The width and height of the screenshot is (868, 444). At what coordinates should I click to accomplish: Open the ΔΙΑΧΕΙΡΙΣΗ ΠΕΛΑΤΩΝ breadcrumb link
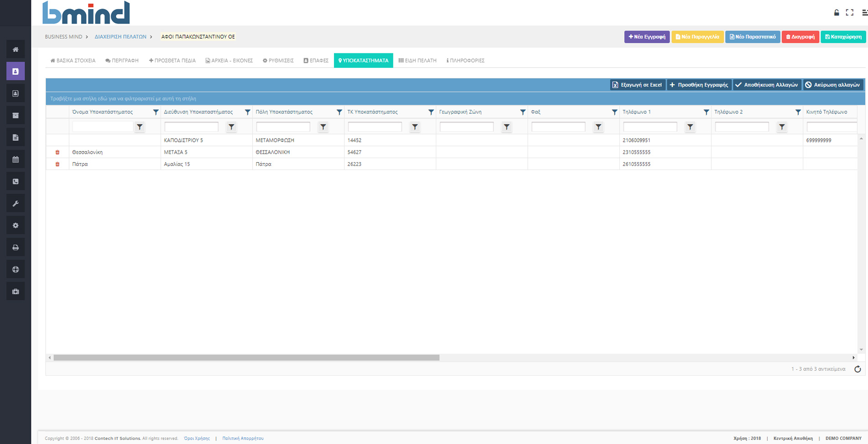(x=120, y=37)
